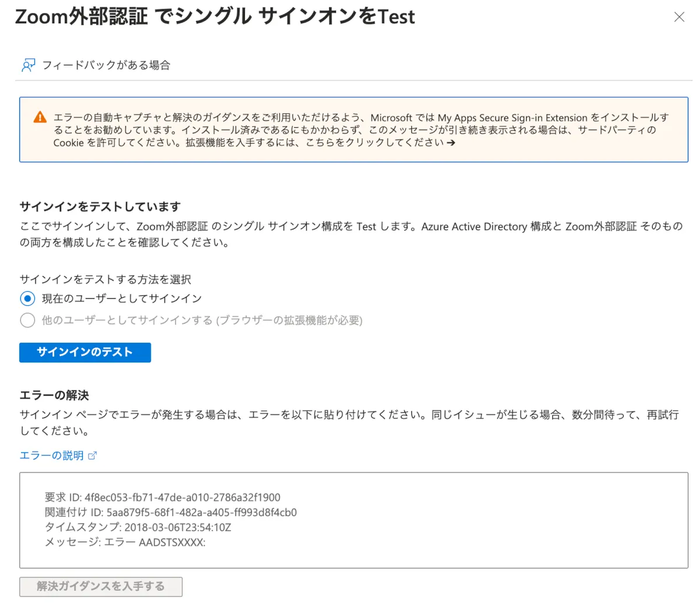
Task: Click the 関連付け ID line in error box
Action: click(x=170, y=513)
